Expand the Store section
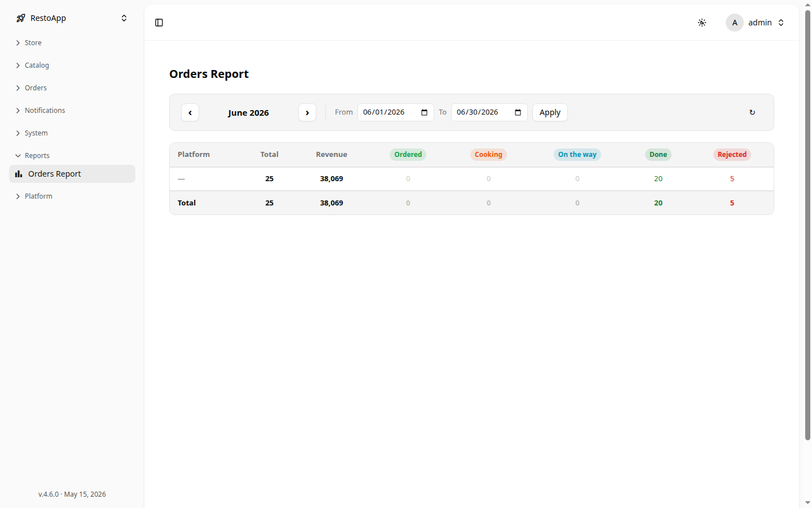Screen dimensions: 812x508 pos(72,43)
